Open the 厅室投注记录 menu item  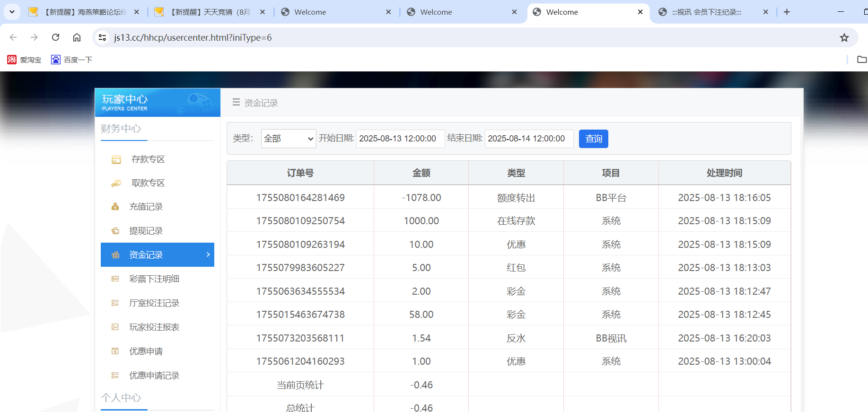(154, 303)
